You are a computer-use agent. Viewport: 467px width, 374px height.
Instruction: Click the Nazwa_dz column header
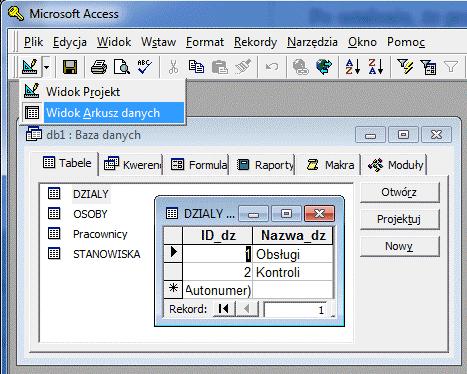(293, 235)
